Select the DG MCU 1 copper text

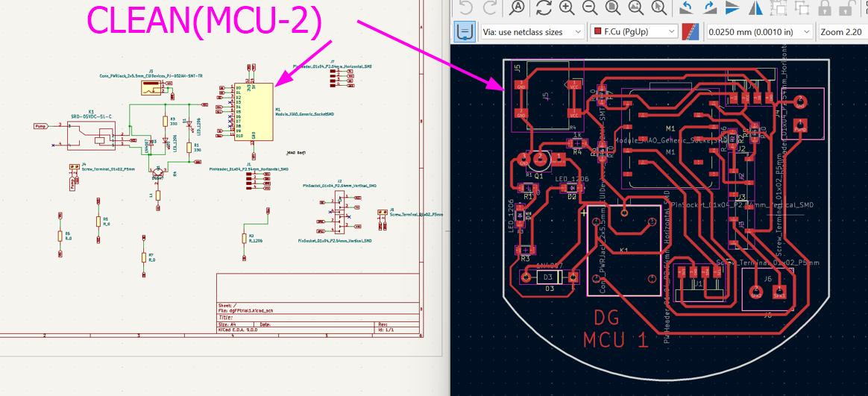coord(615,329)
